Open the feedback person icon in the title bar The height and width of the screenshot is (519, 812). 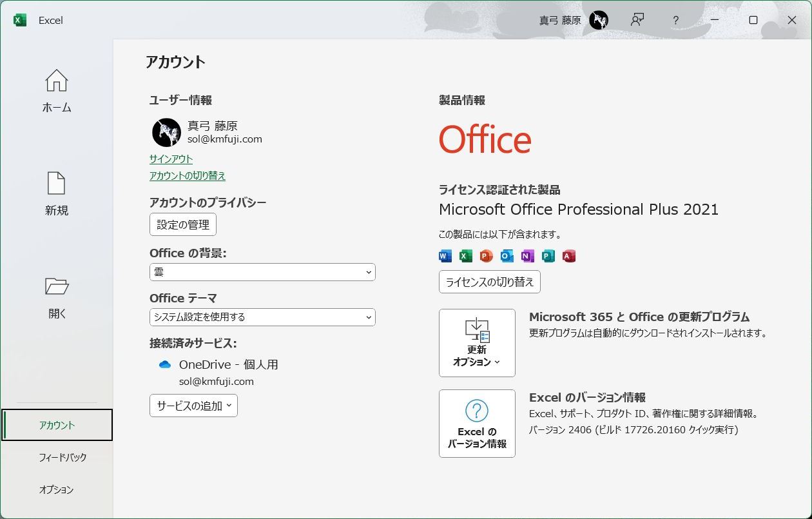637,20
